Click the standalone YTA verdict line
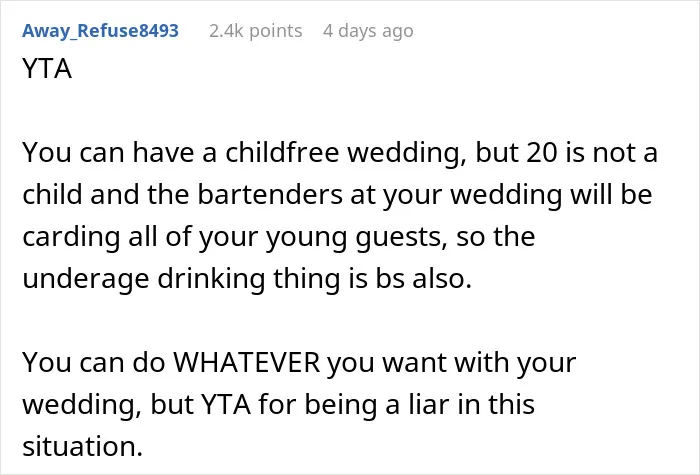This screenshot has width=700, height=475. pyautogui.click(x=47, y=69)
